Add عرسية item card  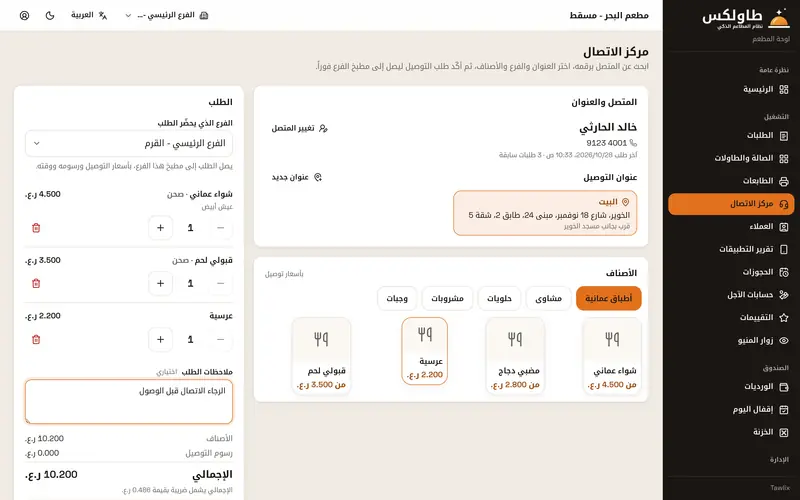424,351
